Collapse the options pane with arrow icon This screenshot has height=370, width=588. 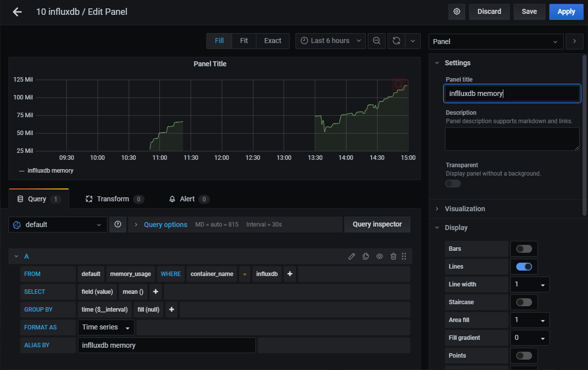574,41
